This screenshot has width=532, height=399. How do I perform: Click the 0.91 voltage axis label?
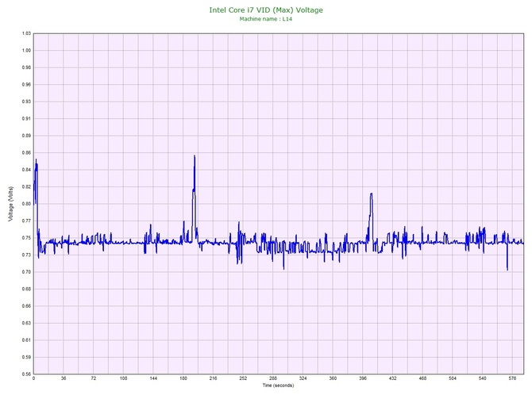26,118
